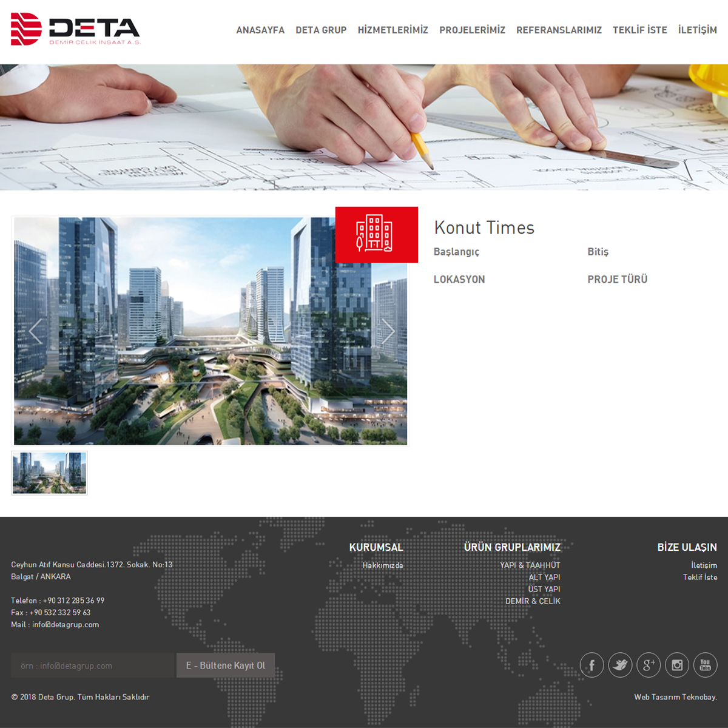Click the Deta logo in the header
Viewport: 728px width, 728px height.
pyautogui.click(x=75, y=29)
